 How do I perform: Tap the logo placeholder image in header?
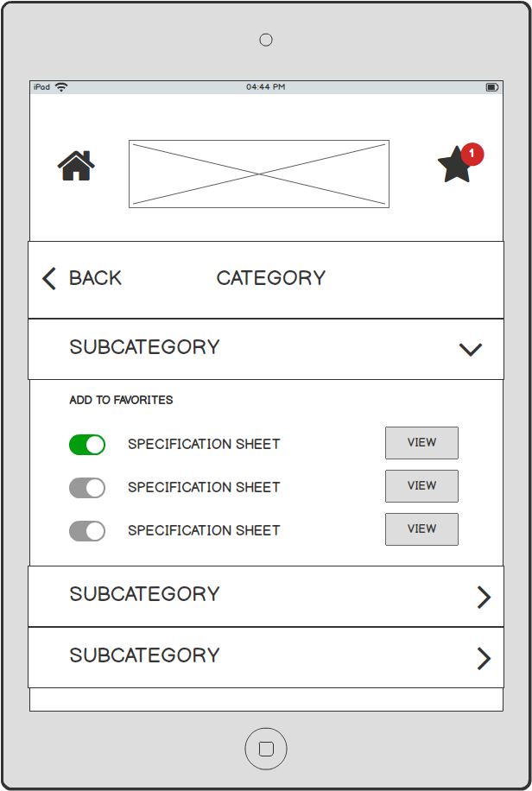(x=259, y=174)
